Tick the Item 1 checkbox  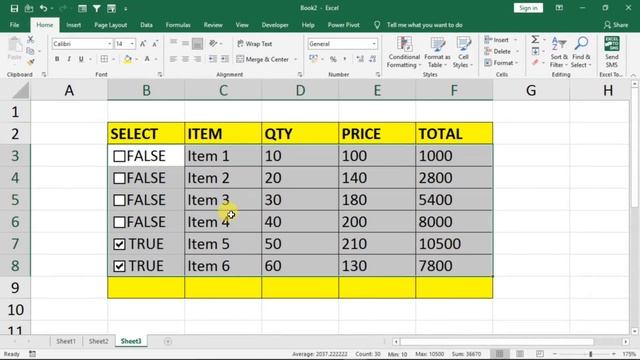point(119,156)
